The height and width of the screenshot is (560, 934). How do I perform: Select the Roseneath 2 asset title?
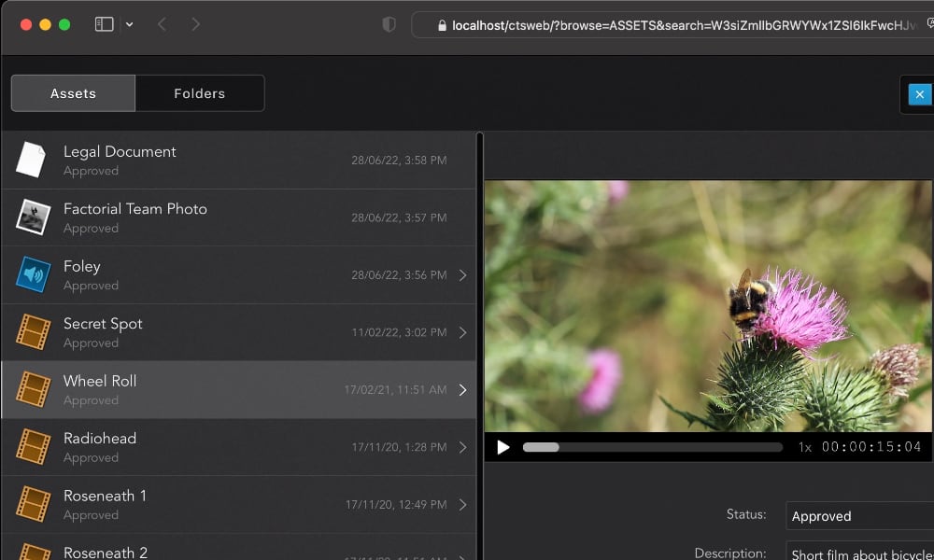(106, 553)
